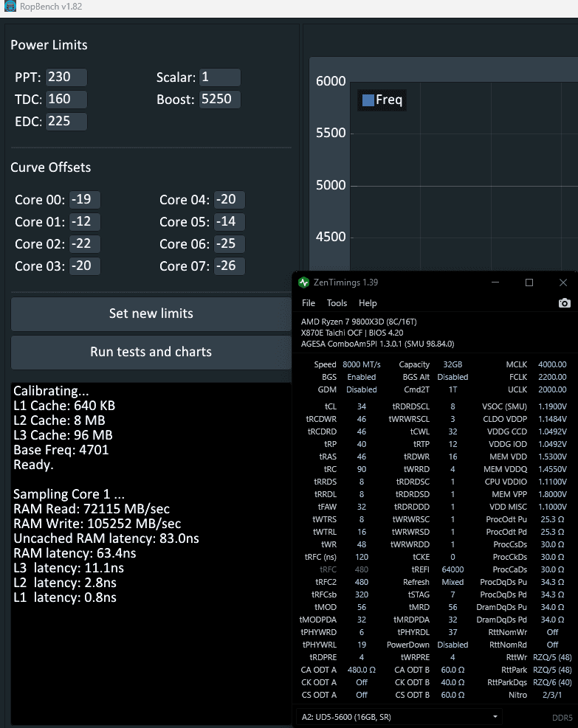
Task: Click the FCLK '2200.00' value
Action: 552,378
